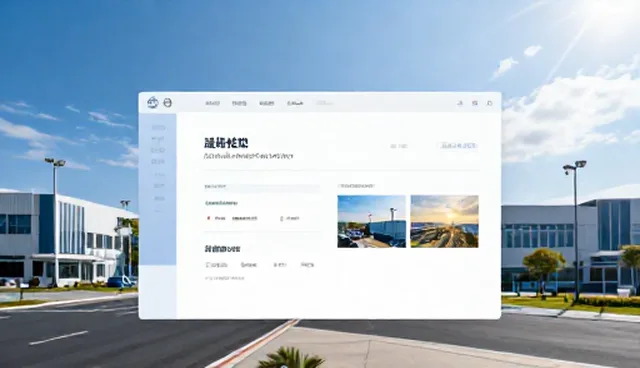The width and height of the screenshot is (640, 368).
Task: Click the circular logo icon in header
Action: 153,103
